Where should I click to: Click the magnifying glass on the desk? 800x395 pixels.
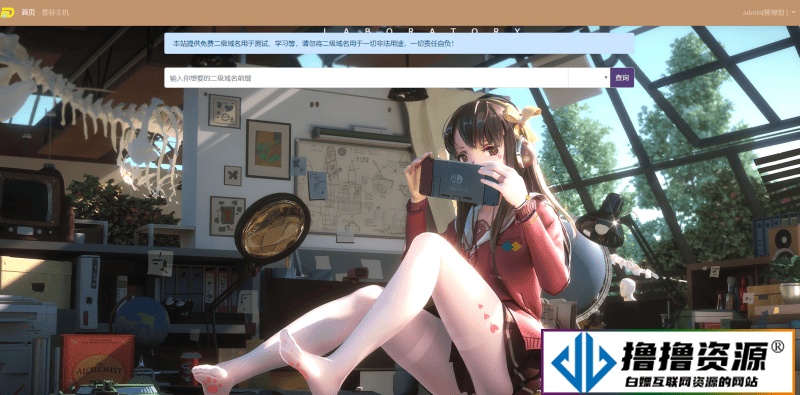(x=272, y=229)
